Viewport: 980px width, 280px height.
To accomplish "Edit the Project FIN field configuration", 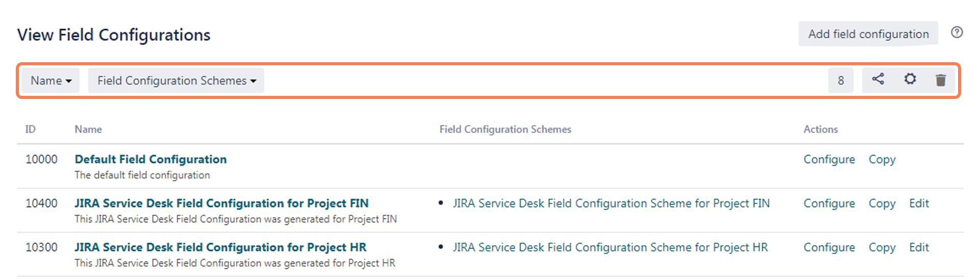I will click(919, 203).
